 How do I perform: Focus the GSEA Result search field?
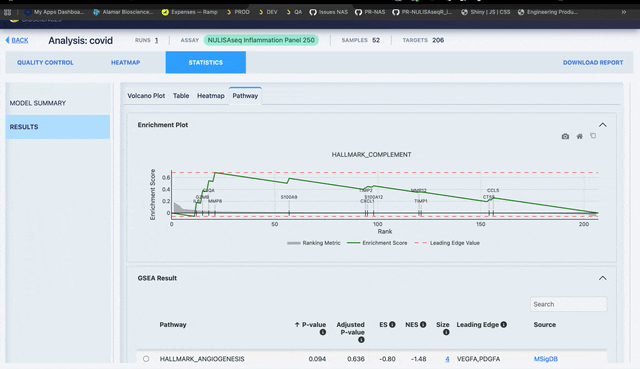tap(568, 304)
